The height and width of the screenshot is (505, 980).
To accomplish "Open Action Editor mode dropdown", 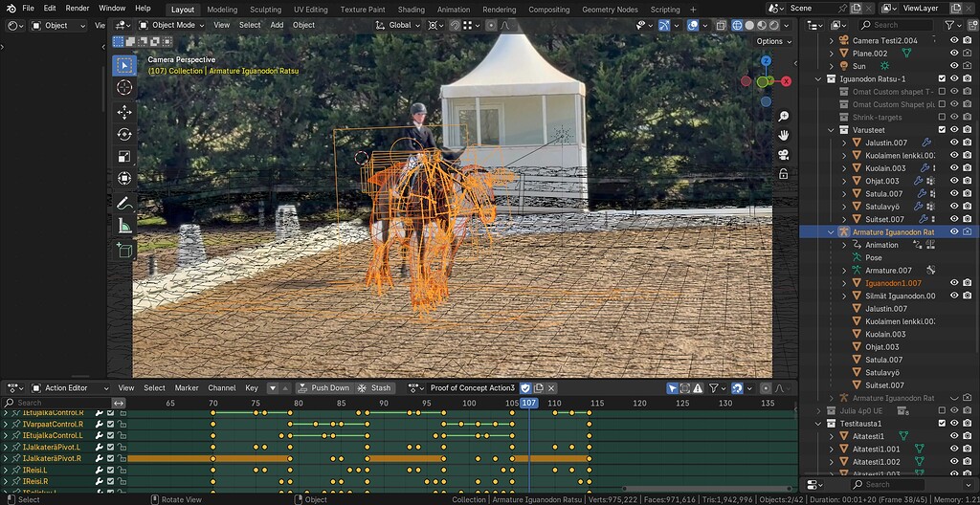I will click(x=70, y=388).
